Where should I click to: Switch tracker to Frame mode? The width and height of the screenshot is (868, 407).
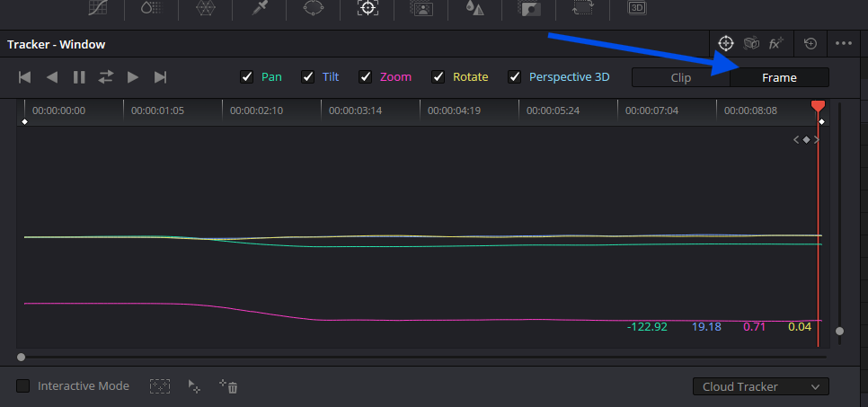(779, 77)
